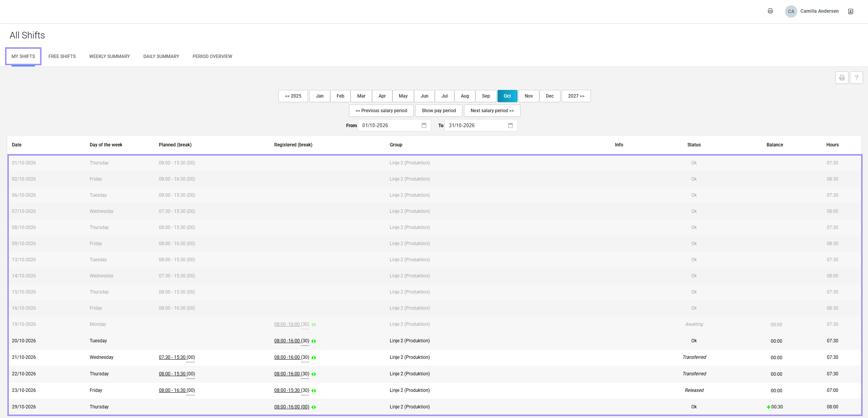Switch to the My Shifts tab
The image size is (868, 418).
23,56
